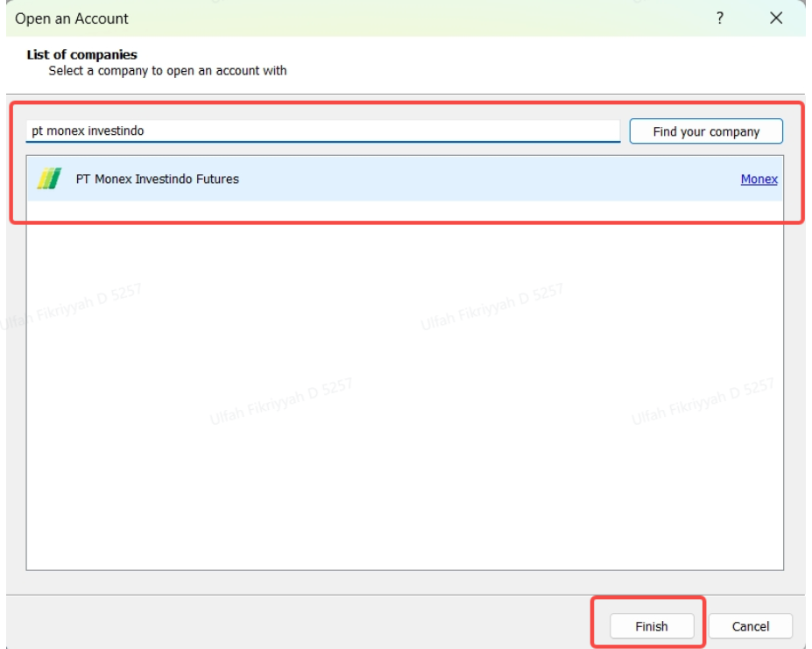Viewport: 812px width, 649px height.
Task: Open the Monex link
Action: point(759,180)
